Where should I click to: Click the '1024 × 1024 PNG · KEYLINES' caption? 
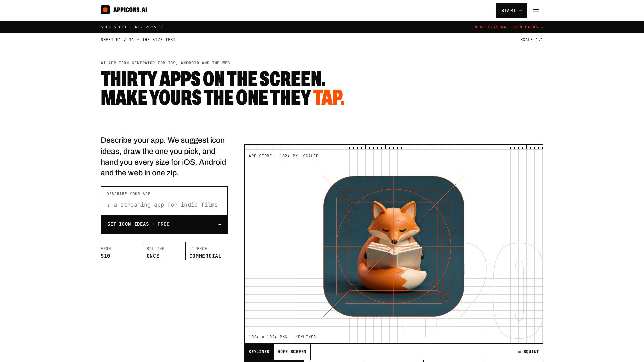(x=282, y=337)
